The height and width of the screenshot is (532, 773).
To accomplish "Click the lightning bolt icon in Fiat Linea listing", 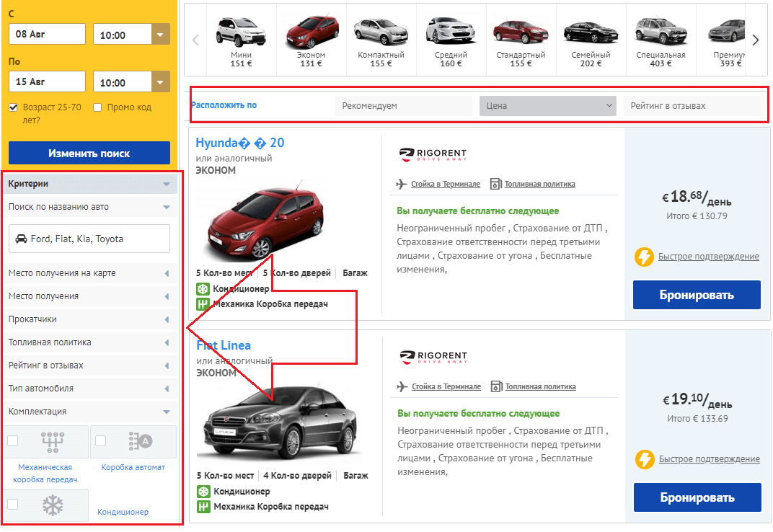I will coord(645,459).
